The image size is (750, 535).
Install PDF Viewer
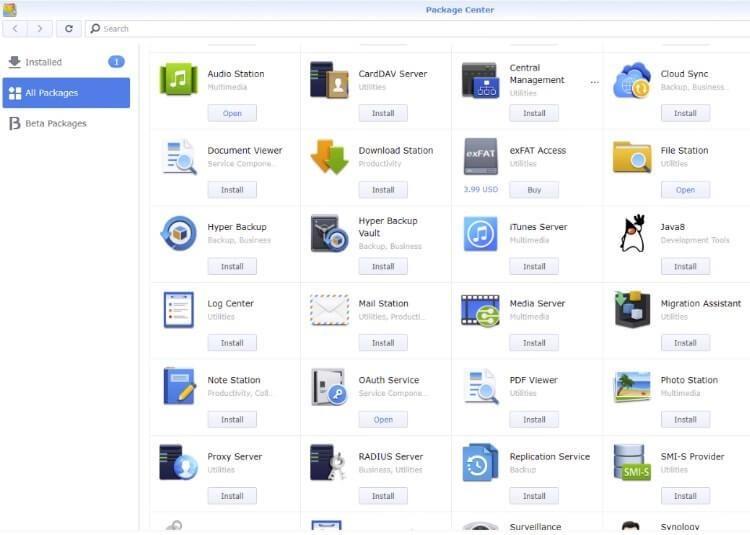pos(534,419)
